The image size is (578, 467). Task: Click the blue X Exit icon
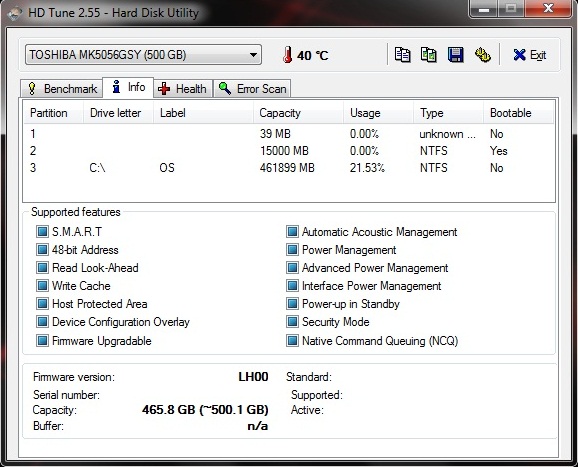519,55
